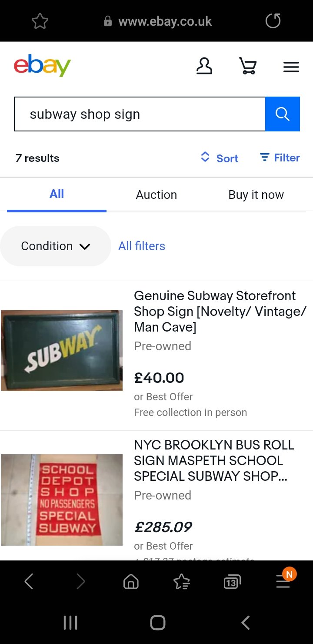Open the eBay account profile icon
This screenshot has height=644, width=313.
[204, 67]
